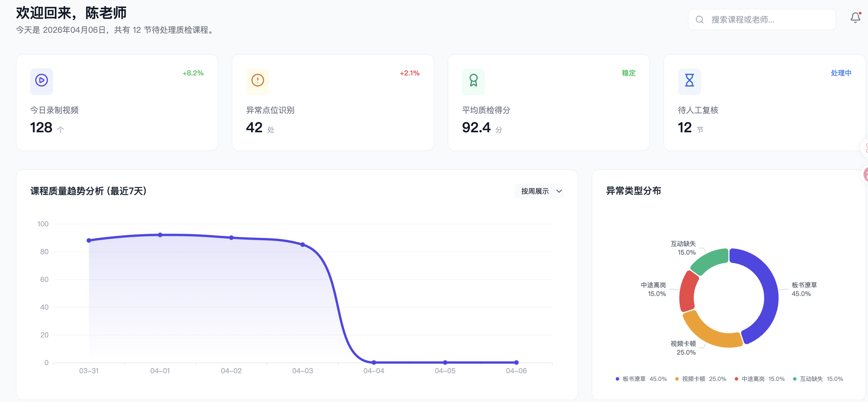
Task: Toggle 中途离岗 legend entry
Action: (x=760, y=379)
